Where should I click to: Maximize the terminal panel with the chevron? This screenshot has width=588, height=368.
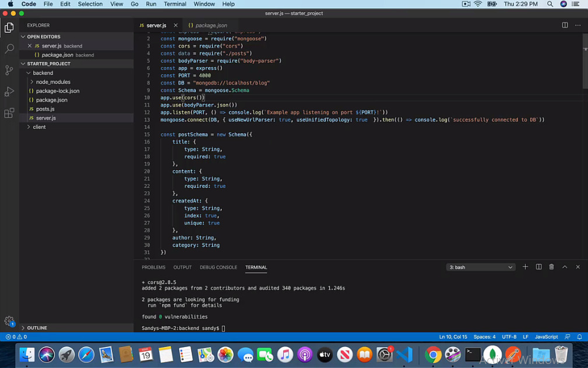click(564, 267)
